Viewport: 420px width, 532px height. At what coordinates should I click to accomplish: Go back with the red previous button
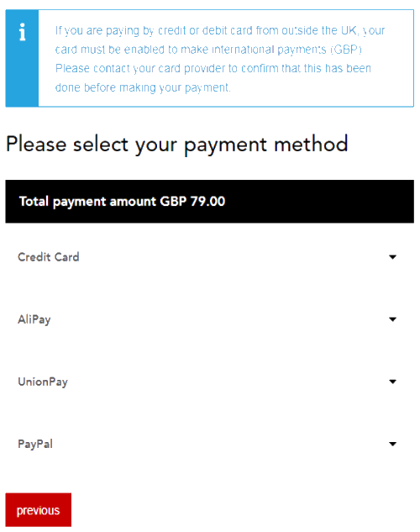click(39, 510)
